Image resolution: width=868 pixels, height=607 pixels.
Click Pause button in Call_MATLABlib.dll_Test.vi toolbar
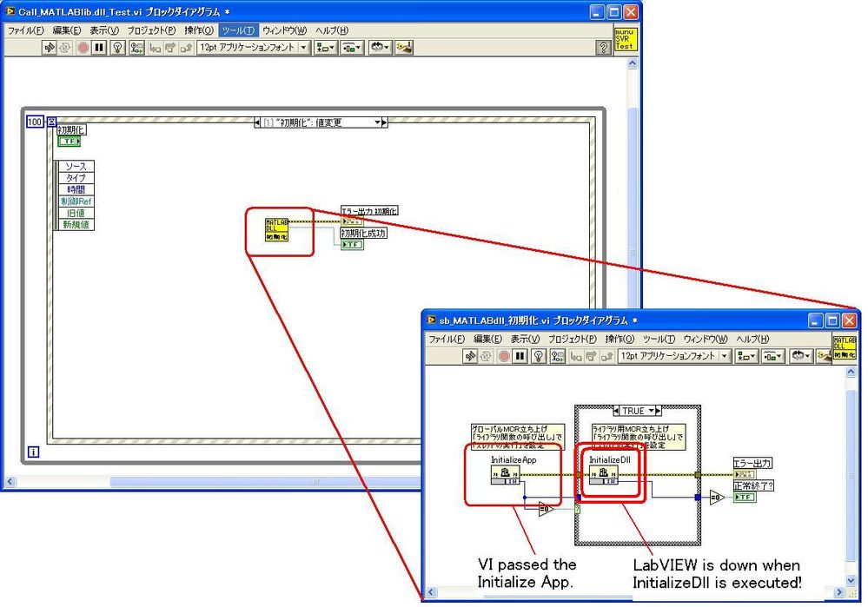pos(99,48)
